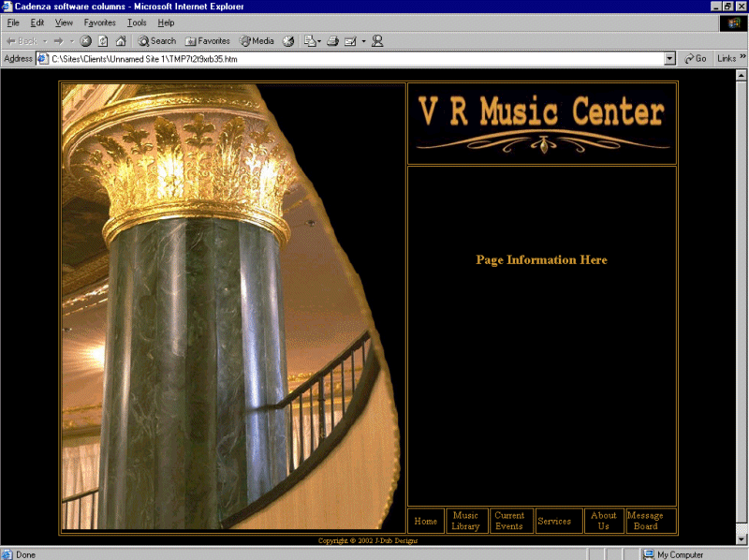
Task: Open the Search pane from the toolbar
Action: tap(156, 41)
